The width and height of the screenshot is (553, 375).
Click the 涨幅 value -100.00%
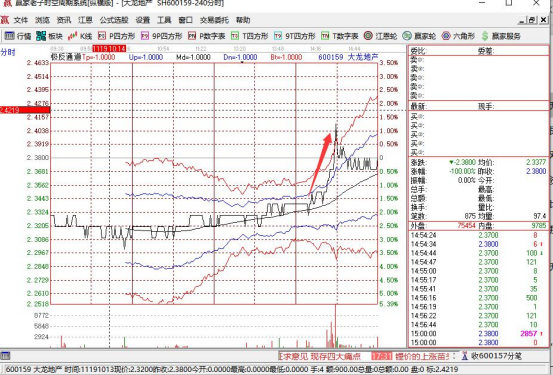point(462,171)
